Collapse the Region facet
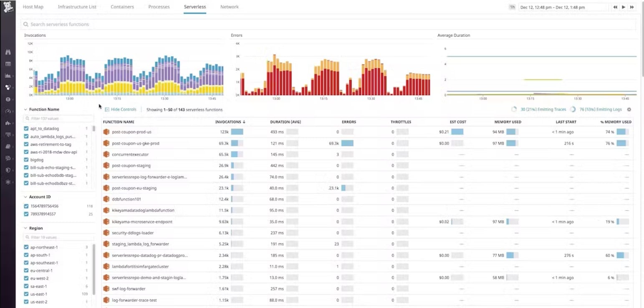The width and height of the screenshot is (644, 308). coord(25,228)
